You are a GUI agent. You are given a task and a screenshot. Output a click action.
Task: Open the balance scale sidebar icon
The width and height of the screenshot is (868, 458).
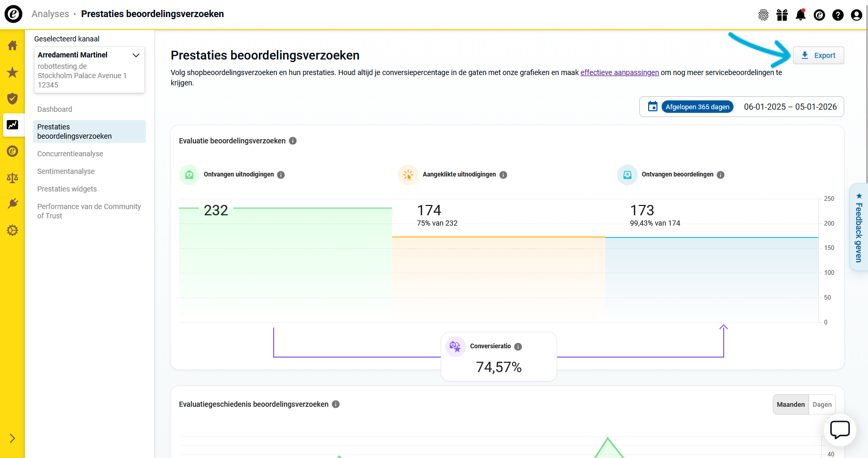pos(12,178)
